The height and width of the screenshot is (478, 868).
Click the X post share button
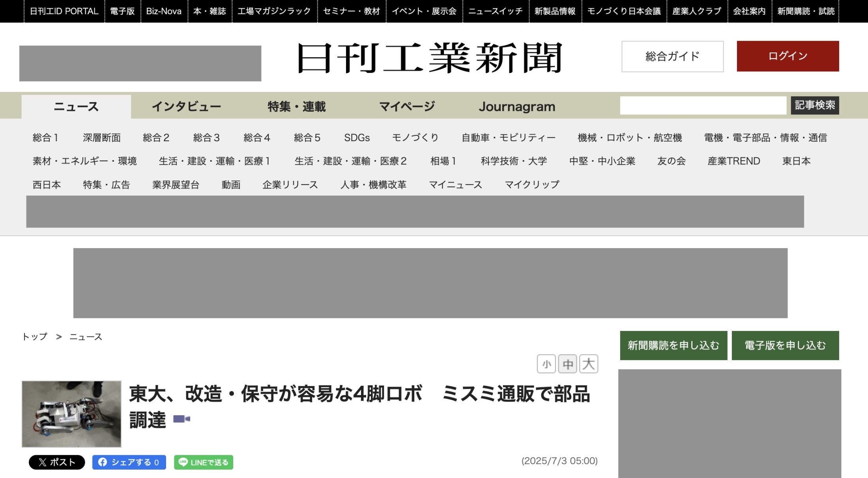pos(56,462)
